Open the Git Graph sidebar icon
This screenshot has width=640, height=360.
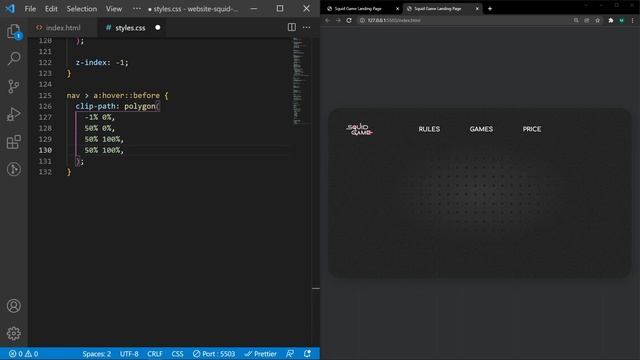[13, 169]
